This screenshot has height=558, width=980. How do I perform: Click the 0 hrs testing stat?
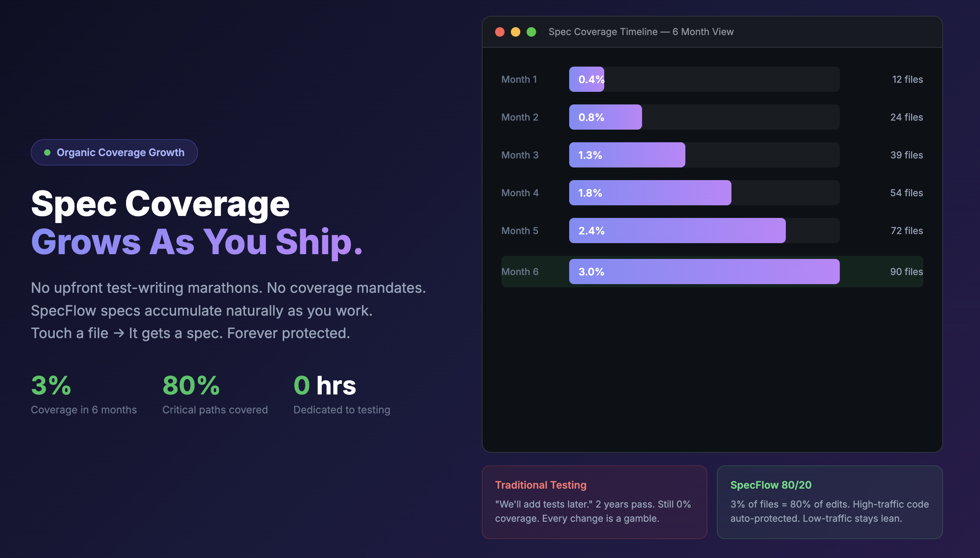click(325, 385)
